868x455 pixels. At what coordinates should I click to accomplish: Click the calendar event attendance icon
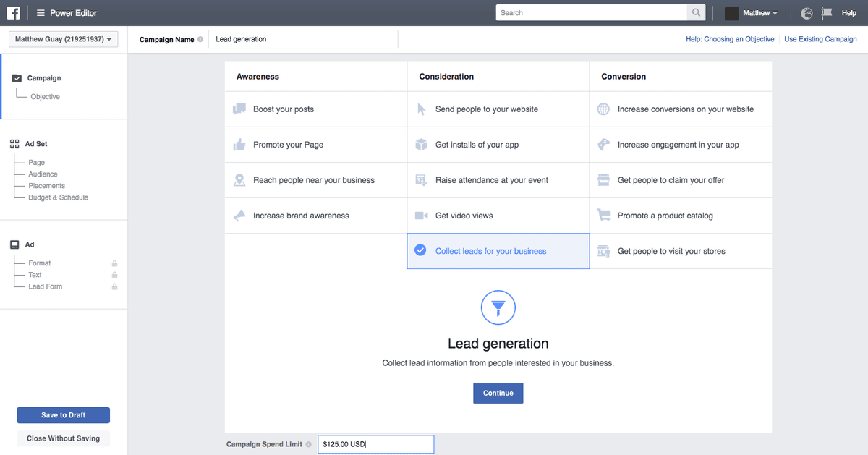422,180
